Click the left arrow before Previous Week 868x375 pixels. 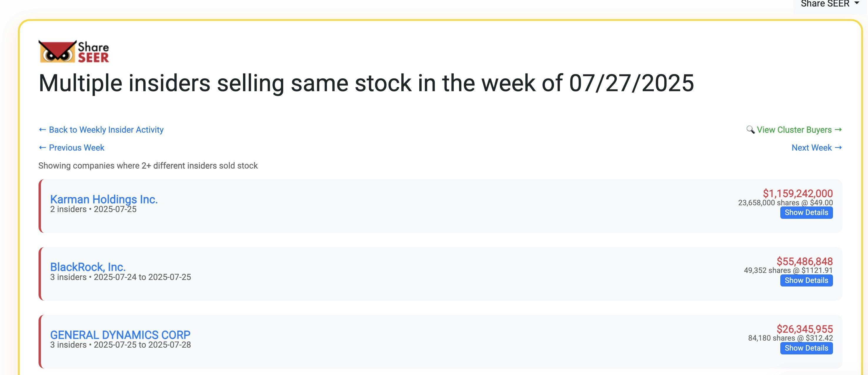point(42,148)
